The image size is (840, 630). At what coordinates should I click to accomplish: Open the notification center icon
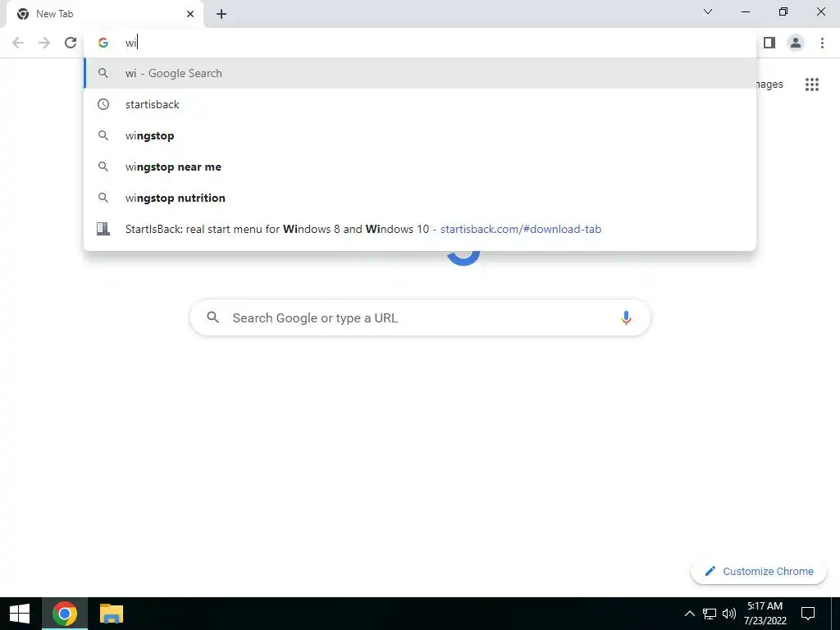[x=808, y=614]
